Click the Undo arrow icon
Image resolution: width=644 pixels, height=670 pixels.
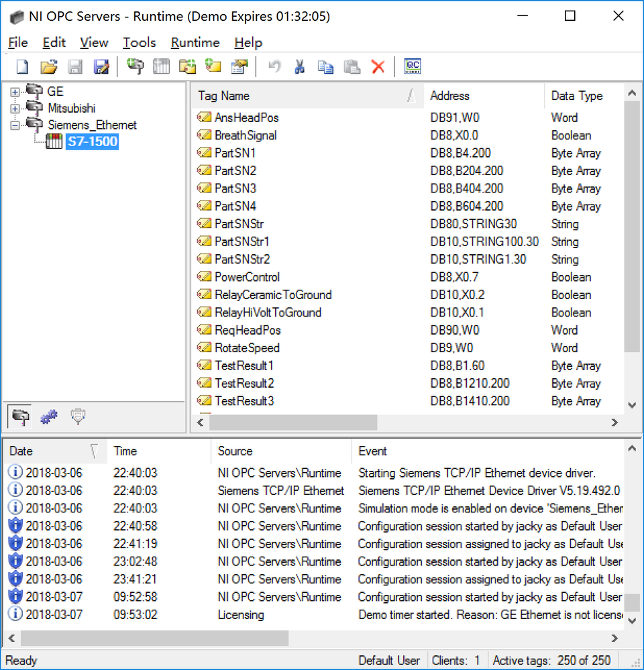click(x=274, y=66)
